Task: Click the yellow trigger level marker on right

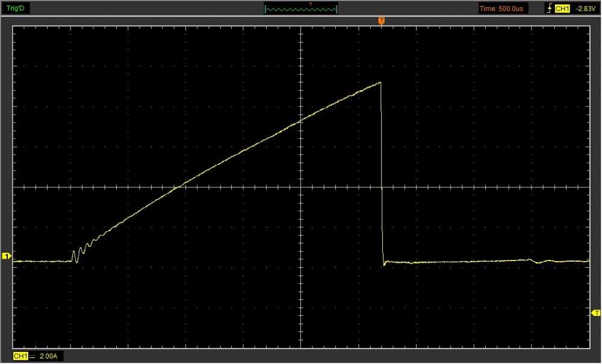Action: click(x=596, y=313)
